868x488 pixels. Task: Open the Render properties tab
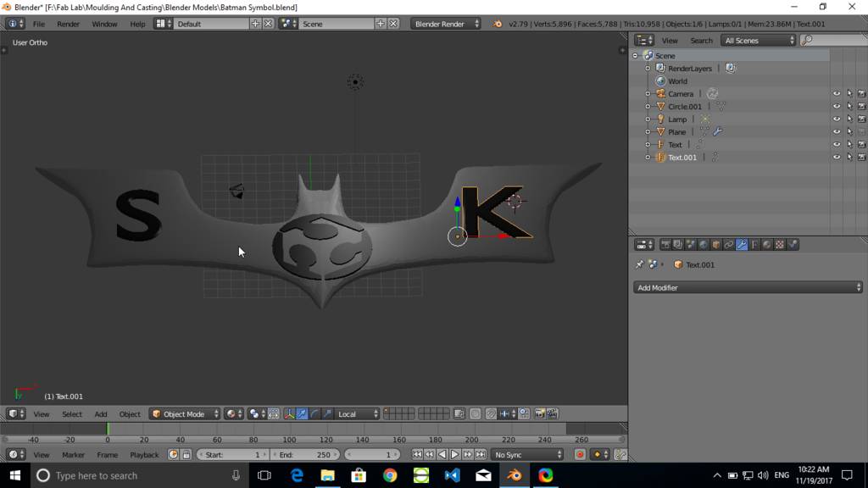tap(665, 245)
